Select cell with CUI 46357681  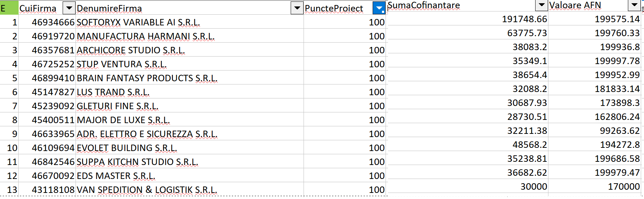coord(53,50)
